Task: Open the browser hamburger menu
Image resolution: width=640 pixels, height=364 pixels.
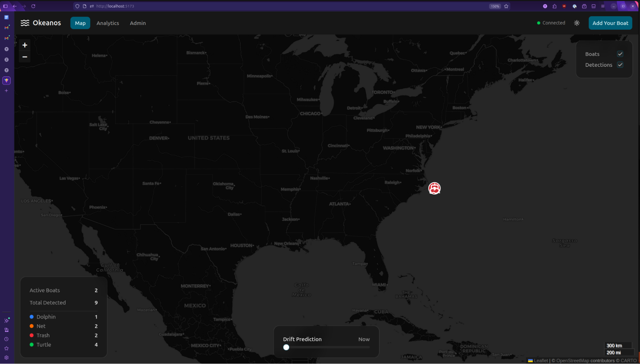Action: pos(603,6)
